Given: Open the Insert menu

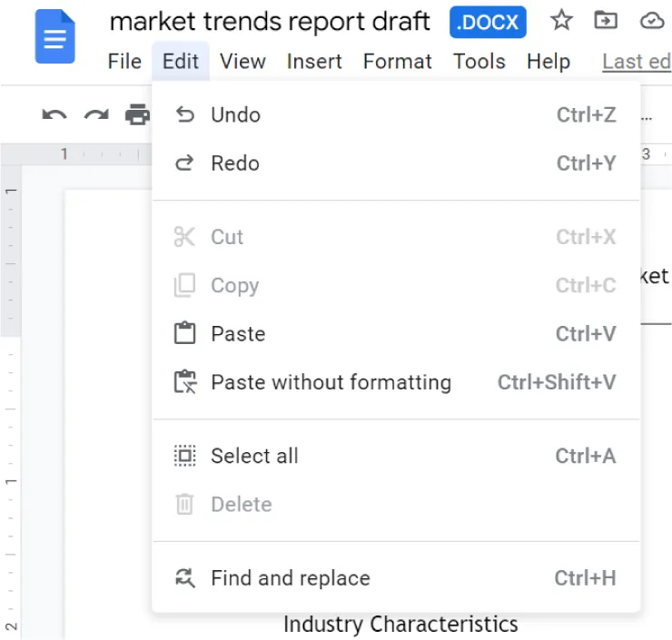Looking at the screenshot, I should pos(313,62).
